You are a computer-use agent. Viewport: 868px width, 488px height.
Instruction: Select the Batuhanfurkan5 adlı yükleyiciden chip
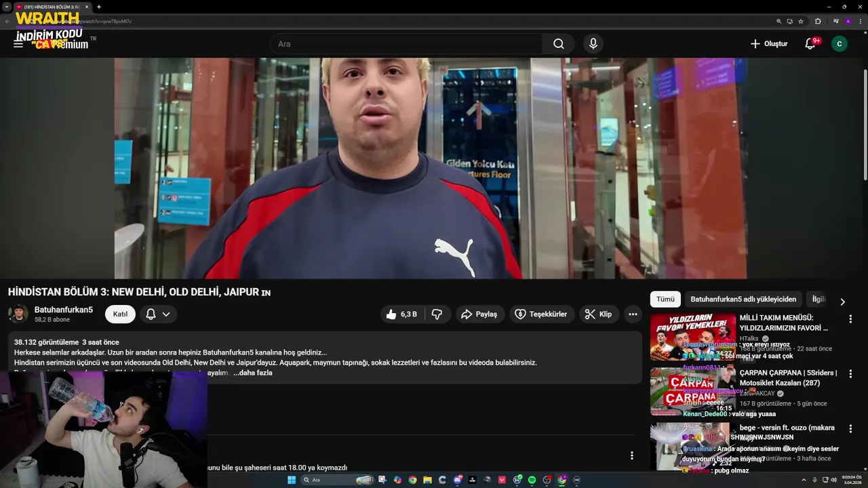743,300
